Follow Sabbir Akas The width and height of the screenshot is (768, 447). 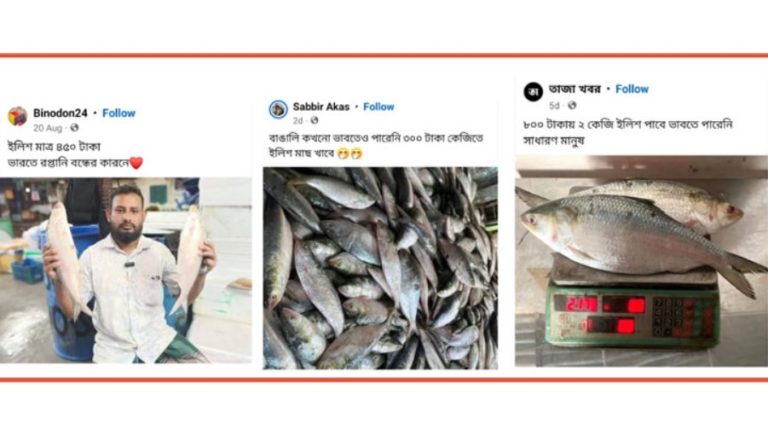click(379, 107)
